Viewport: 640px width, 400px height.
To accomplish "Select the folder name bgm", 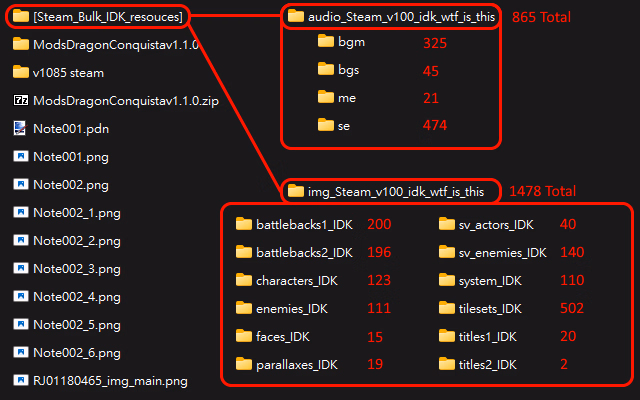I will coord(351,42).
